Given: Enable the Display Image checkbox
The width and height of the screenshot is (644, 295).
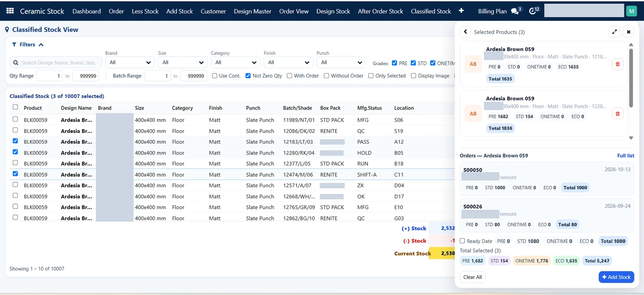Looking at the screenshot, I should point(414,75).
